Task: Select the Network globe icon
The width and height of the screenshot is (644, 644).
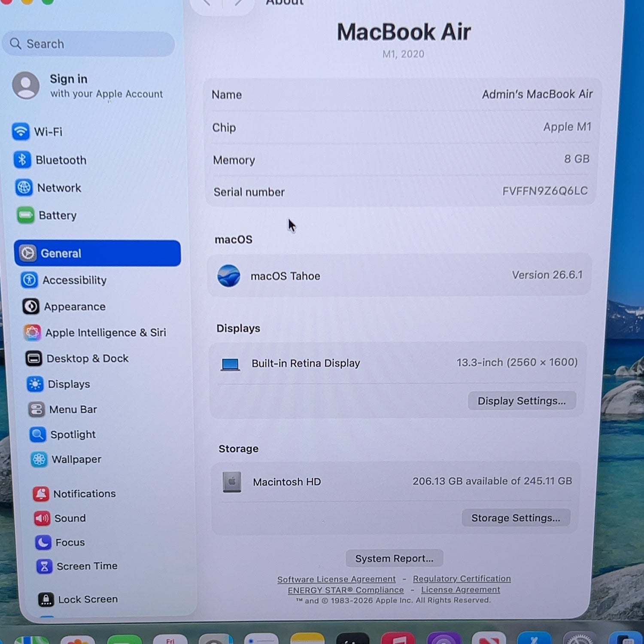Action: tap(24, 188)
